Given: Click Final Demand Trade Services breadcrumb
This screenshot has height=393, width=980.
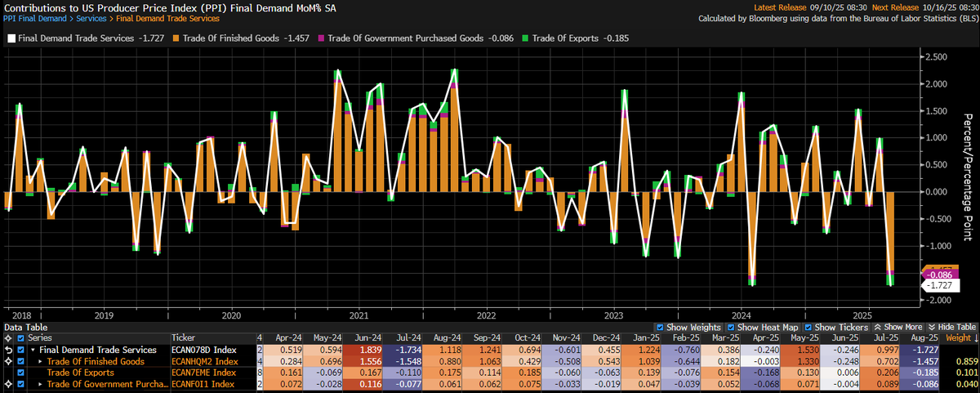Looking at the screenshot, I should click(167, 18).
